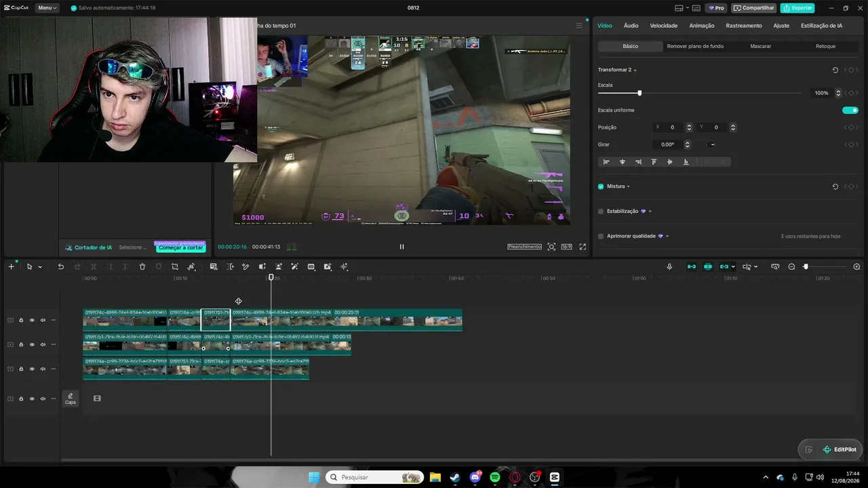Hide the third video track with its eye icon

(32, 369)
